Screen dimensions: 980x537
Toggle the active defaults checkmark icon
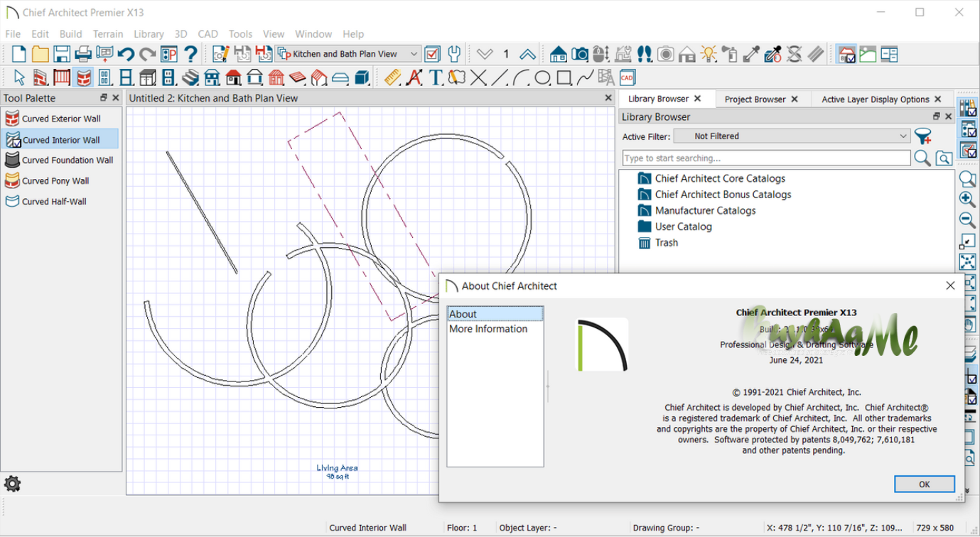point(432,54)
